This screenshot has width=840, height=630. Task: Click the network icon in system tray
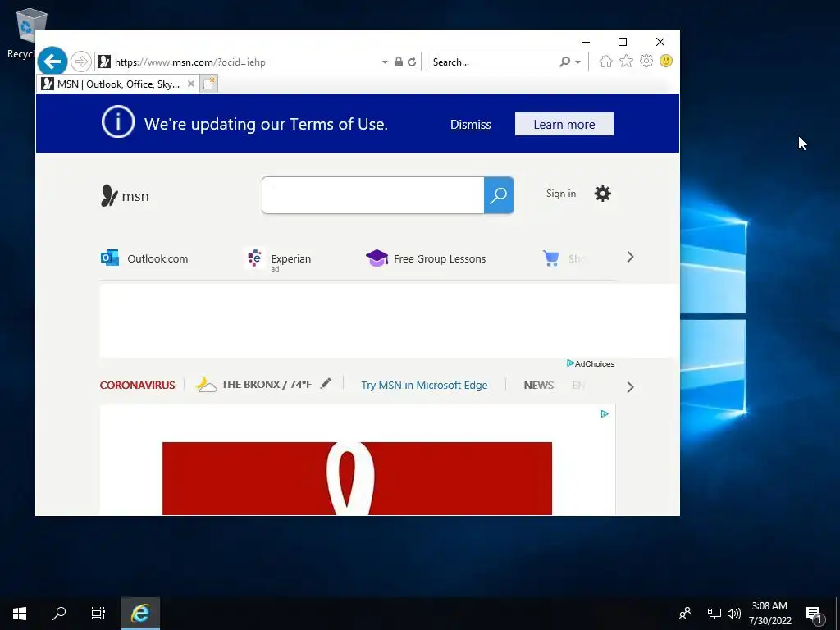pos(714,614)
